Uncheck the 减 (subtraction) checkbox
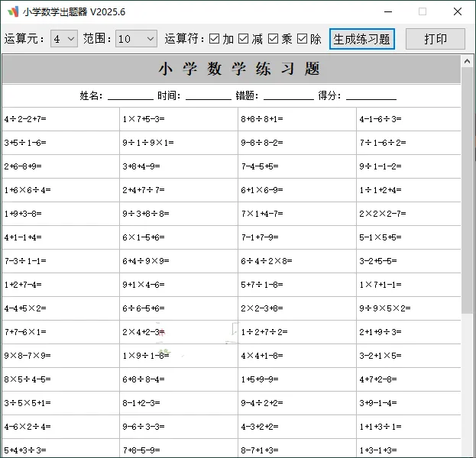Screen dimensions: 476x458 pos(244,39)
